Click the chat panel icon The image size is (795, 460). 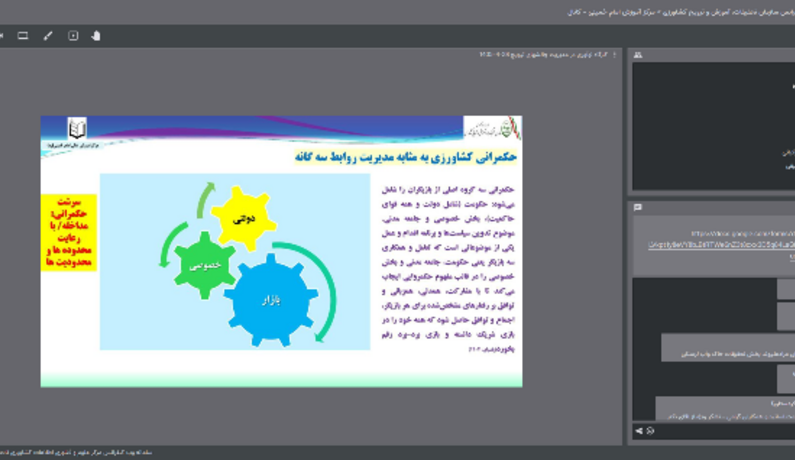[x=638, y=207]
